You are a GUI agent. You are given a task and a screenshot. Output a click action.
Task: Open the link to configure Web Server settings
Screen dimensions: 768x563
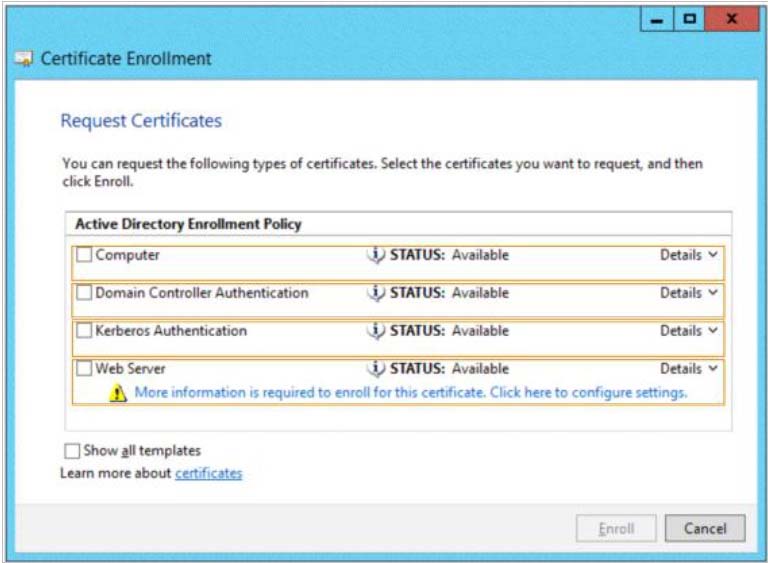tap(410, 392)
